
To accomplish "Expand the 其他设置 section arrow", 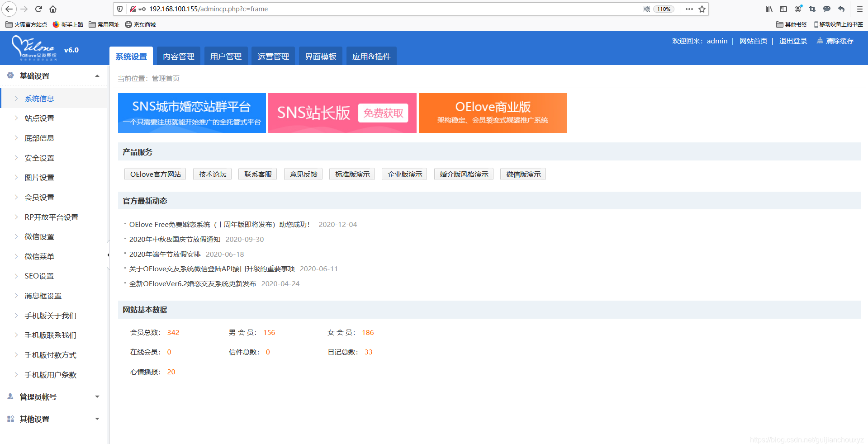I will point(97,419).
